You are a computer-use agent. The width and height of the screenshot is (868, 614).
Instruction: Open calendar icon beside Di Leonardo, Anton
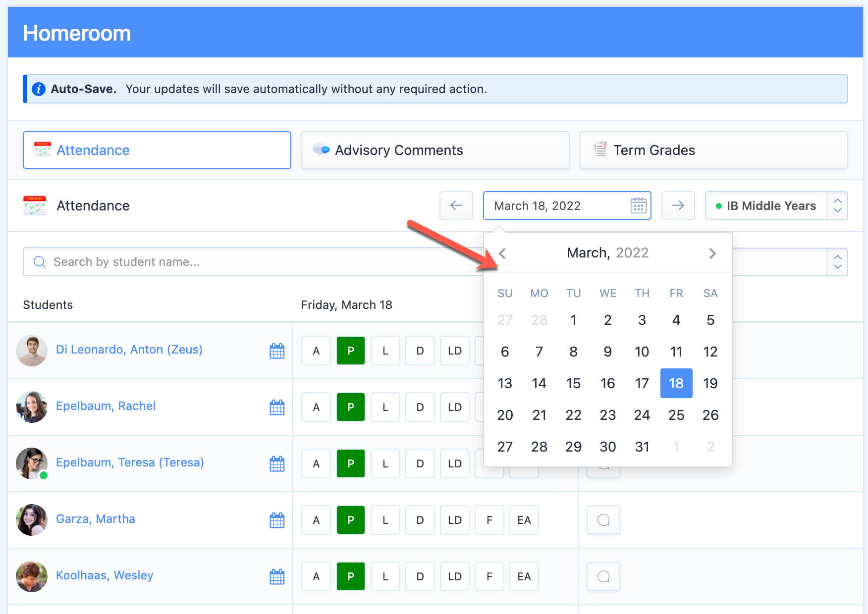[x=277, y=351]
